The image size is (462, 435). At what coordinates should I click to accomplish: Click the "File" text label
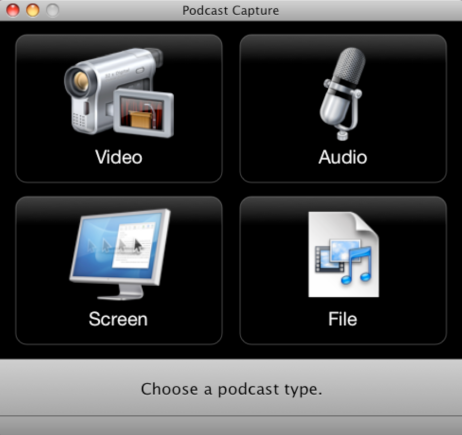(343, 319)
